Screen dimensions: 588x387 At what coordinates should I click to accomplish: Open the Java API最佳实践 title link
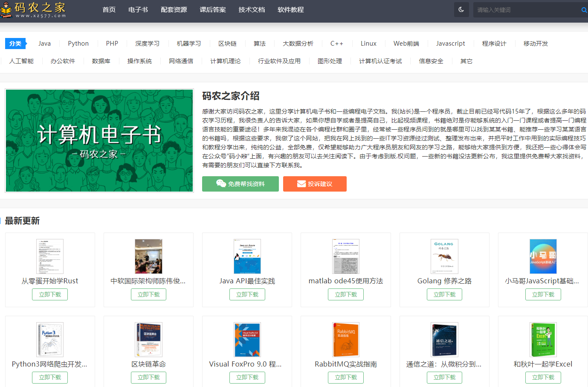pos(247,281)
